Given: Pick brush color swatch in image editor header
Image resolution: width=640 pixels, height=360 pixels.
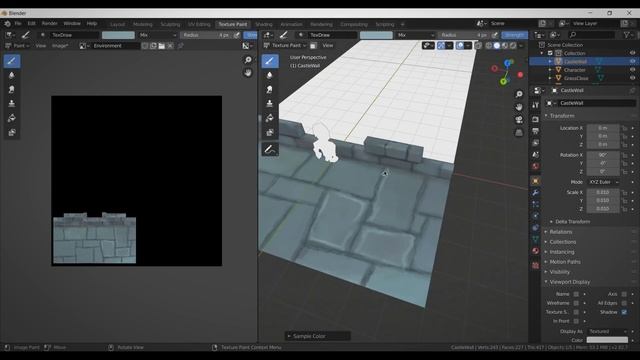Looking at the screenshot, I should (x=118, y=35).
